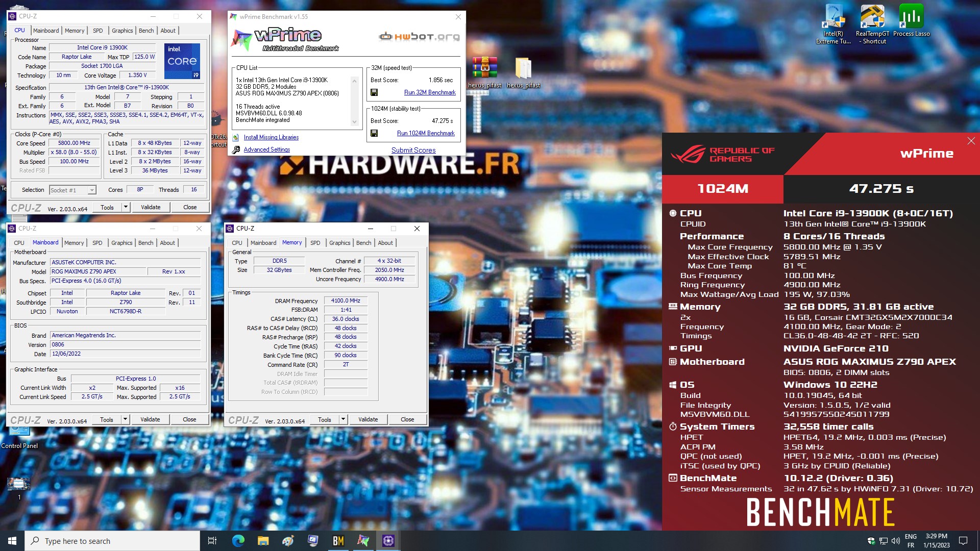
Task: Open the Advanced Settings link in wPrime
Action: click(267, 149)
